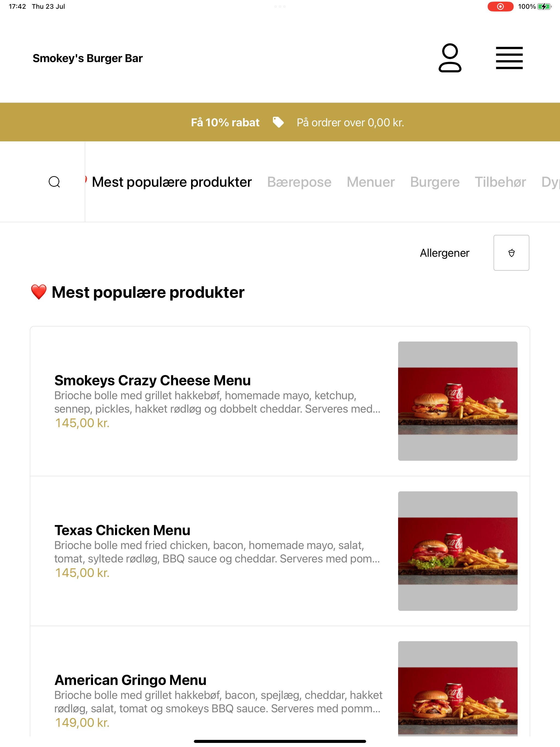Tap the multitasking three-dots at top center
Viewport: 560px width, 747px height.
coord(280,6)
